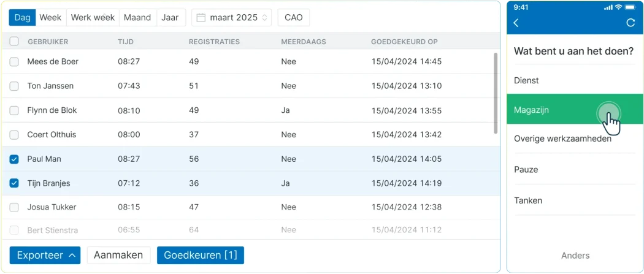The width and height of the screenshot is (644, 274).
Task: Toggle the select-all checkbox in the table header
Action: pos(14,42)
